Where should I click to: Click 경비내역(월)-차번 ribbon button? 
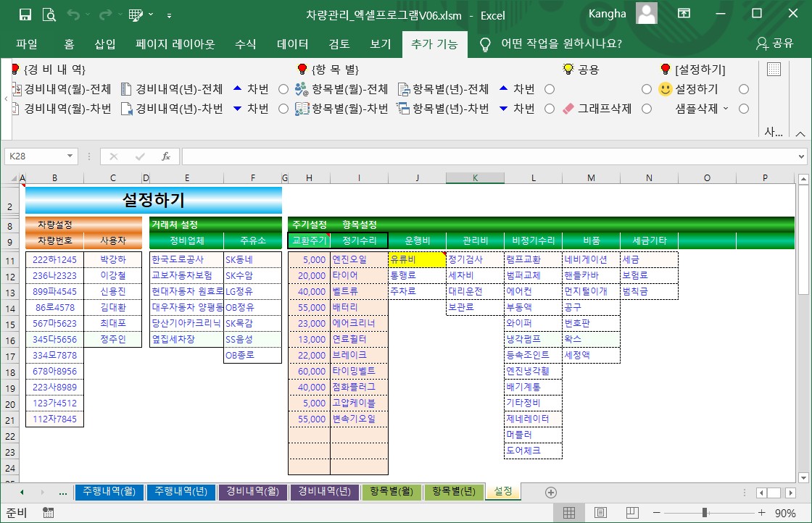[62, 109]
